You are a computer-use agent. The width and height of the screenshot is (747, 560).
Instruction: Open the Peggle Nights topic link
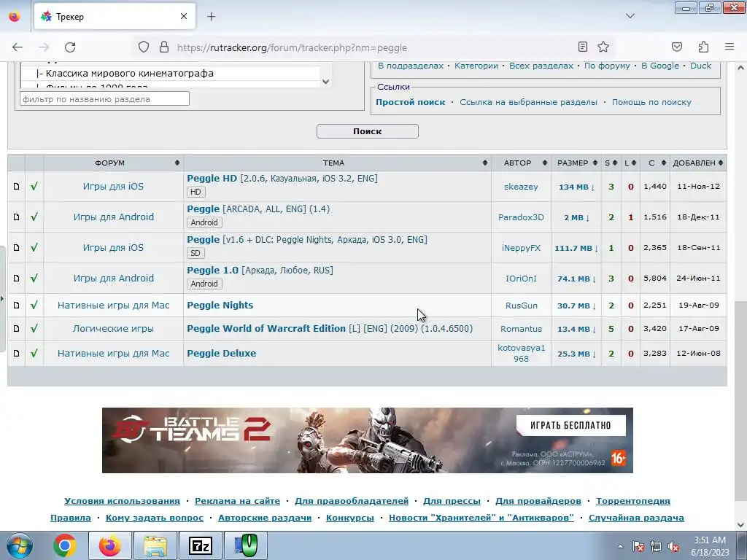(220, 306)
